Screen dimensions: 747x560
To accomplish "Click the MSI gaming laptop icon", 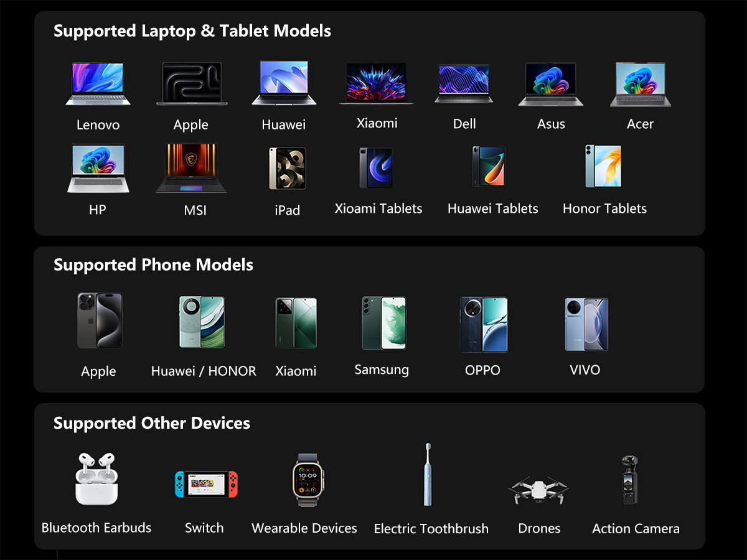I will (191, 168).
